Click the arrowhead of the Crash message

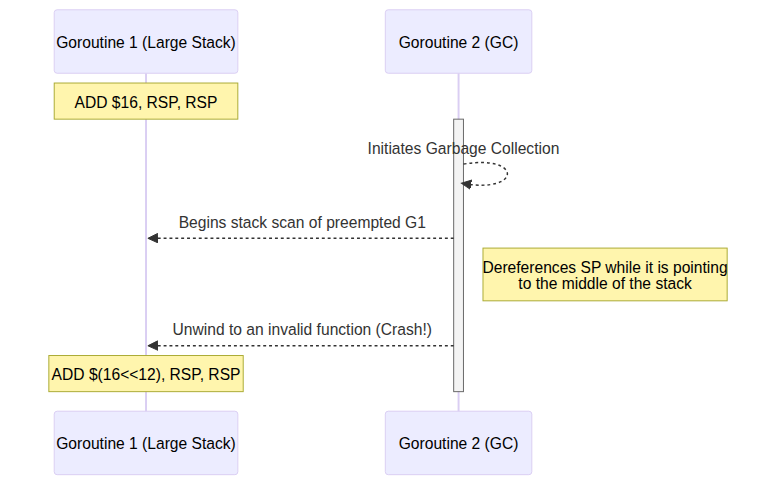tap(153, 345)
